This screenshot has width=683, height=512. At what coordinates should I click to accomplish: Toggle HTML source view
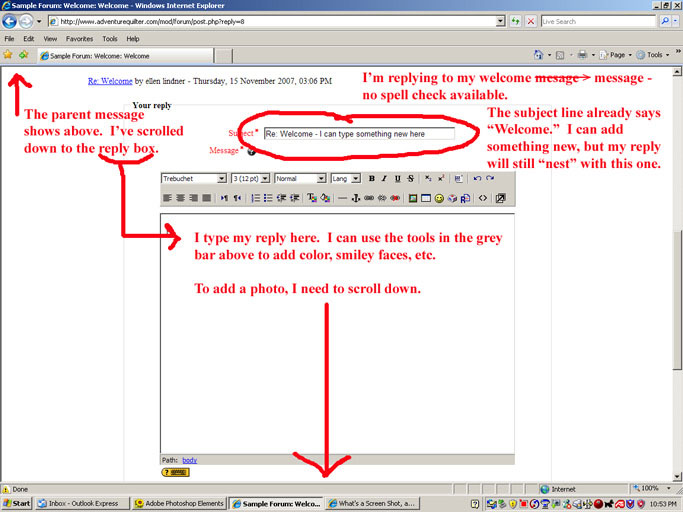pos(483,198)
